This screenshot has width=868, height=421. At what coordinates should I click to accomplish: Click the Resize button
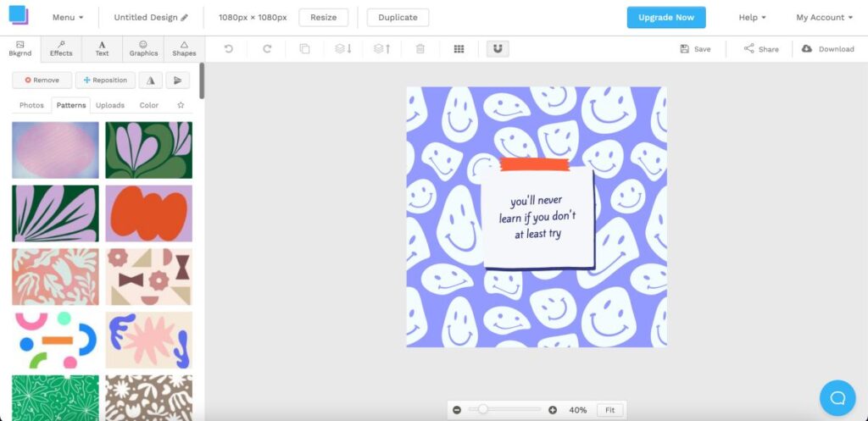(323, 17)
